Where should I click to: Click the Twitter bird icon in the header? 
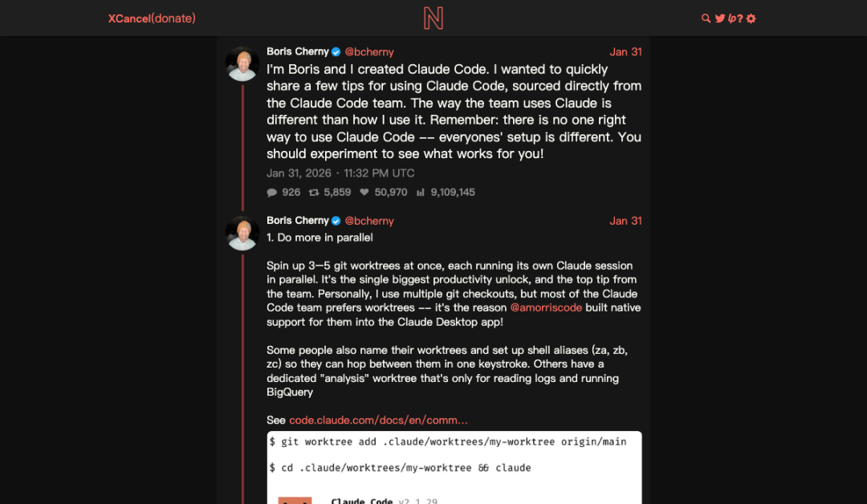pyautogui.click(x=720, y=18)
